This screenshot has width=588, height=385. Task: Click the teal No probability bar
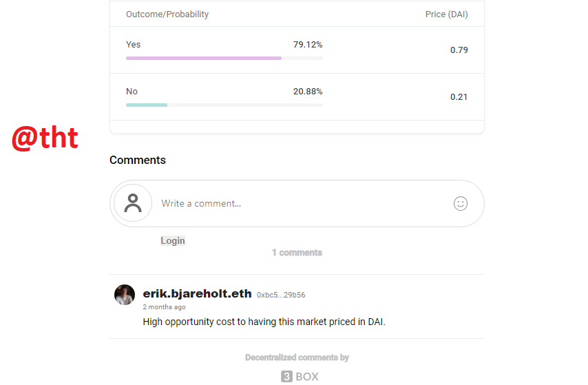coord(147,105)
